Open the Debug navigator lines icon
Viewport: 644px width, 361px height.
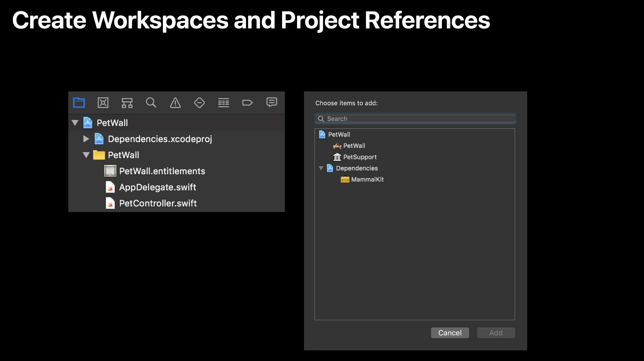click(x=224, y=103)
